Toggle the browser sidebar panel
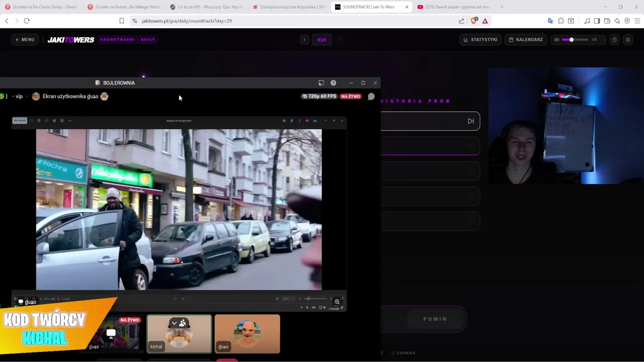The height and width of the screenshot is (362, 644). click(597, 21)
